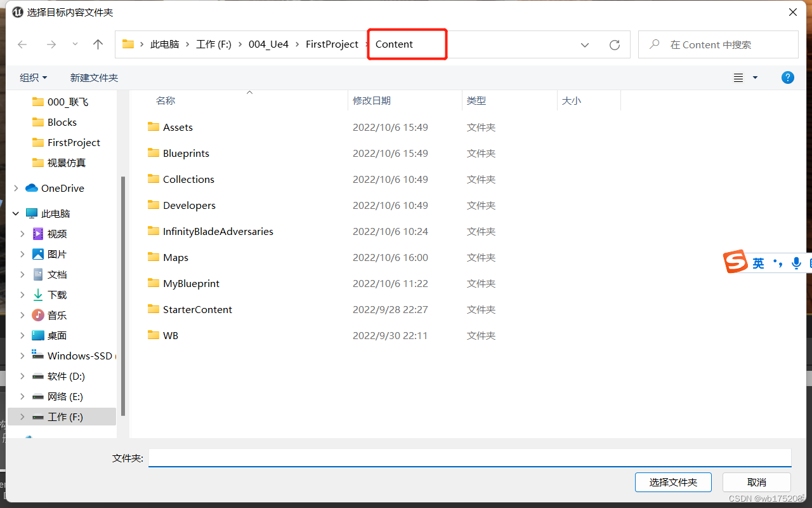Screen dimensions: 812x508
Task: Click 取消 button
Action: (x=757, y=482)
